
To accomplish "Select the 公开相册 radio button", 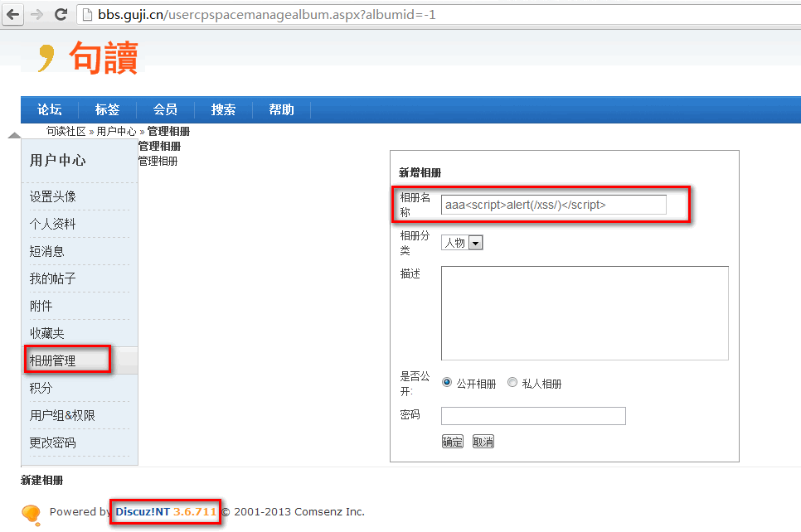I will pos(446,382).
